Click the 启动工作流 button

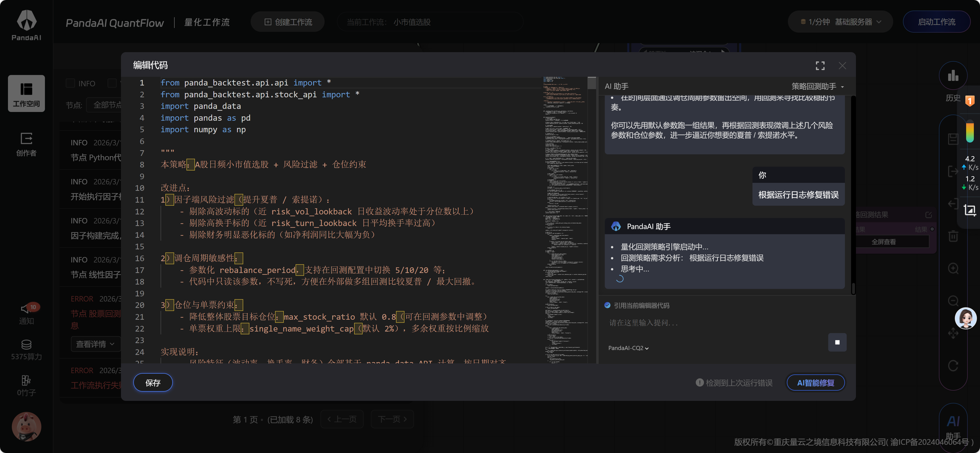coord(936,22)
